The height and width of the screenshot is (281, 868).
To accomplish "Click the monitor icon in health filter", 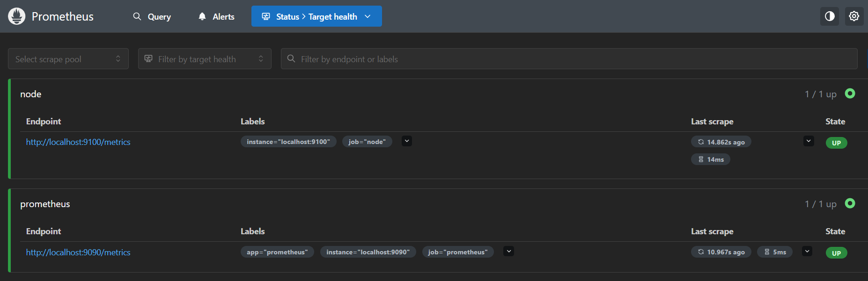I will [148, 58].
